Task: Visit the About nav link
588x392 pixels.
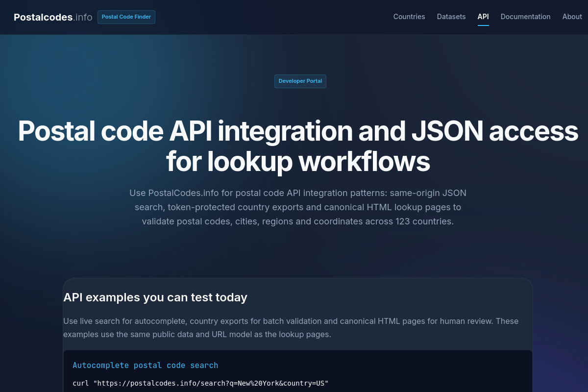Action: pos(572,17)
